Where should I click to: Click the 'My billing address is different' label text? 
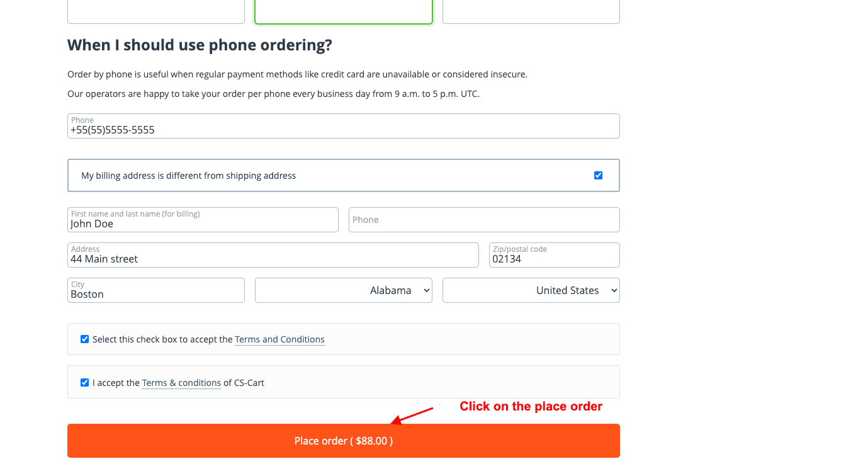click(188, 176)
